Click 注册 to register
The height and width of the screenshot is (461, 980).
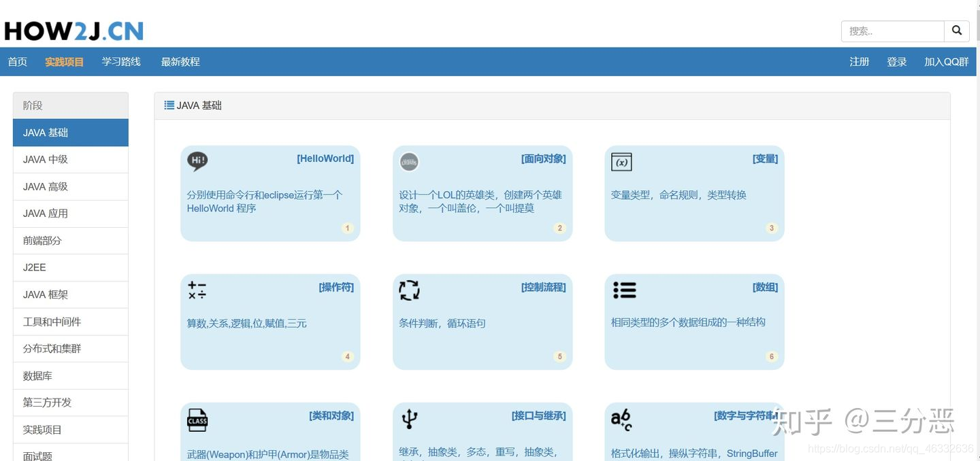(860, 62)
